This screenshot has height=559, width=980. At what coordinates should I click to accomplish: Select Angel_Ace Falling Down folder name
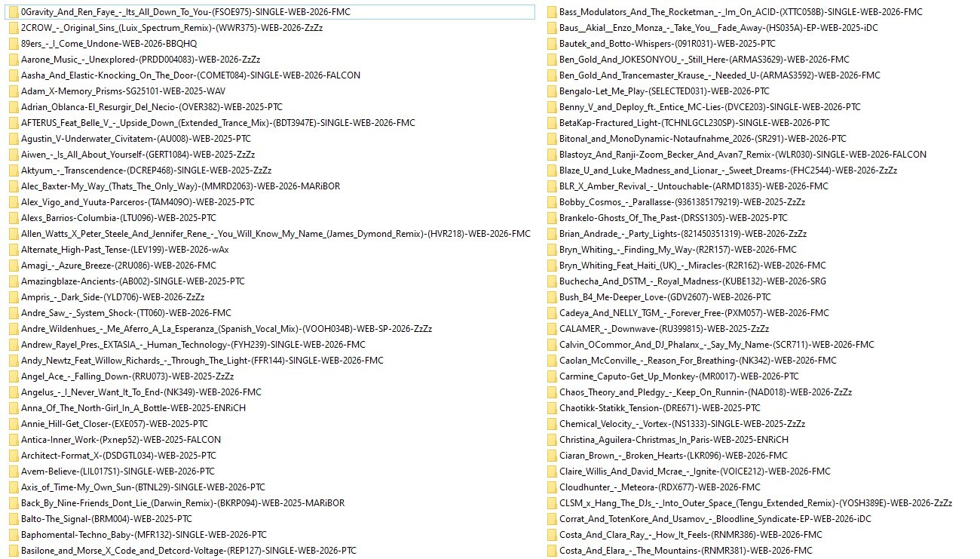[x=128, y=376]
